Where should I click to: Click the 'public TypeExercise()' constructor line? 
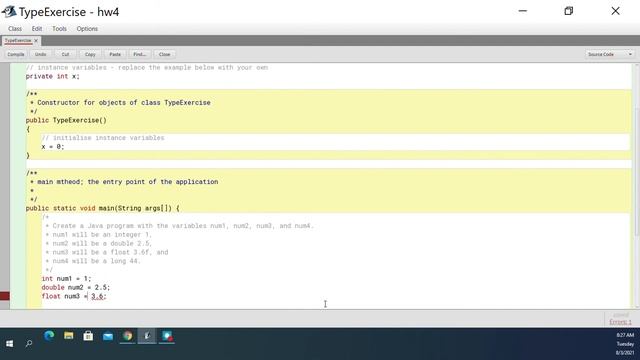pos(66,120)
